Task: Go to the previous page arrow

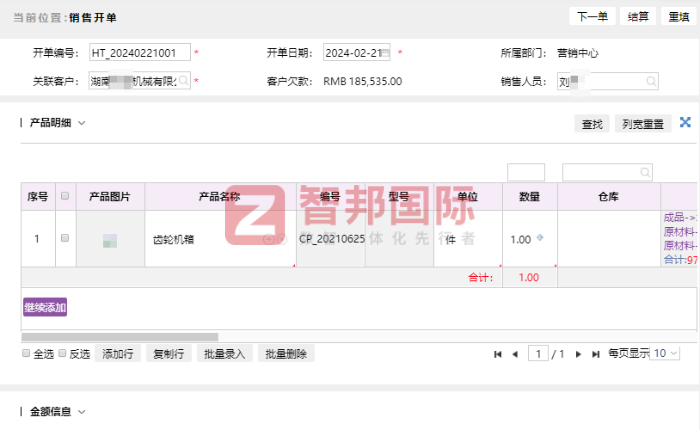Action: [x=515, y=354]
